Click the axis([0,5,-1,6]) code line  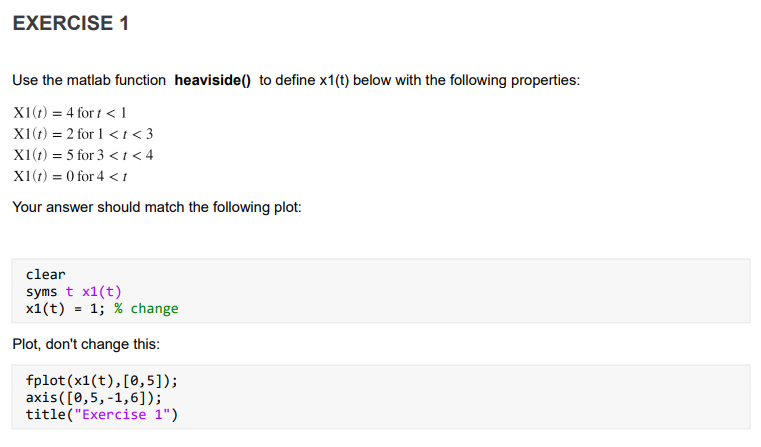pos(94,397)
